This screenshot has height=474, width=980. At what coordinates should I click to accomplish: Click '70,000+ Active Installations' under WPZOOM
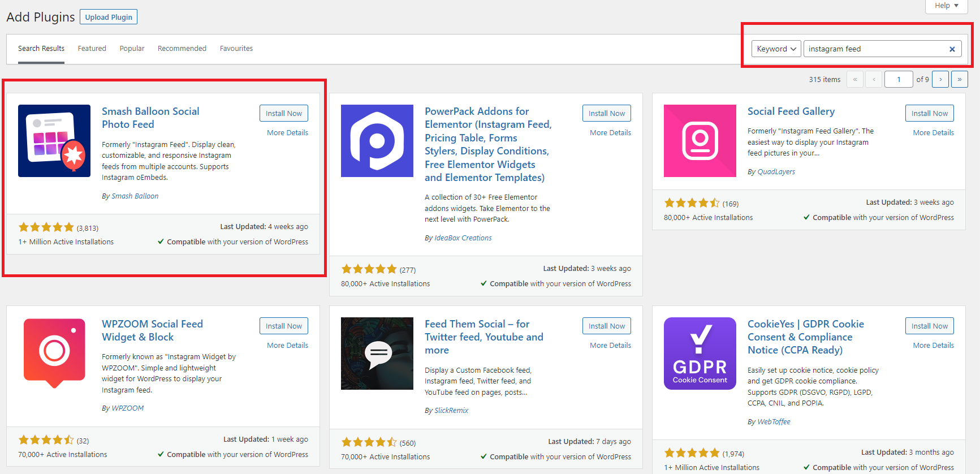(63, 455)
